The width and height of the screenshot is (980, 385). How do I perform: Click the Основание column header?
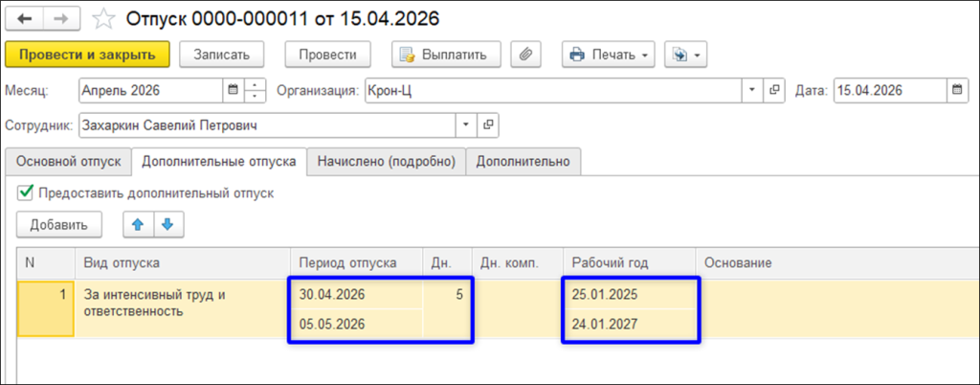[x=837, y=263]
